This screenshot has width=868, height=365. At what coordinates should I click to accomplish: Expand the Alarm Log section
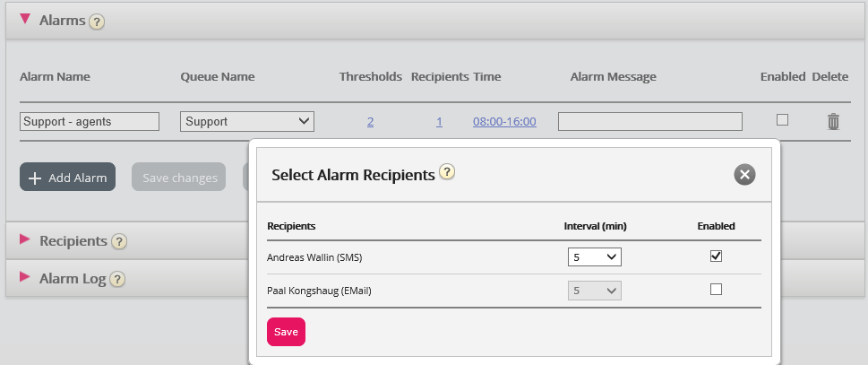tap(25, 278)
